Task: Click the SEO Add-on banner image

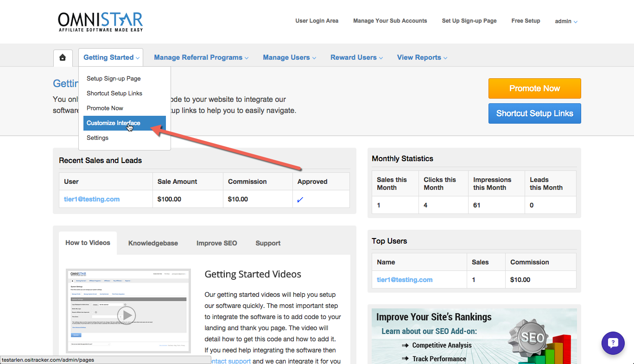Action: 474,336
